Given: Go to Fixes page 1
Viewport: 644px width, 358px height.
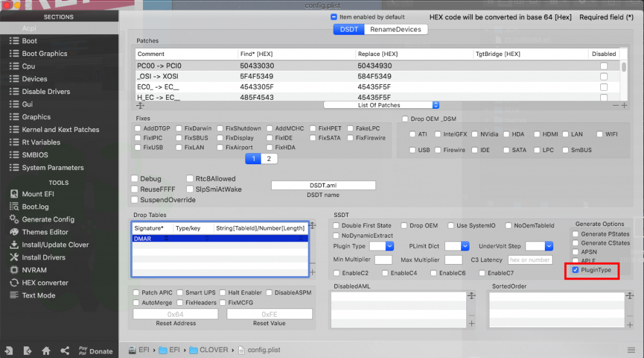Looking at the screenshot, I should point(253,159).
